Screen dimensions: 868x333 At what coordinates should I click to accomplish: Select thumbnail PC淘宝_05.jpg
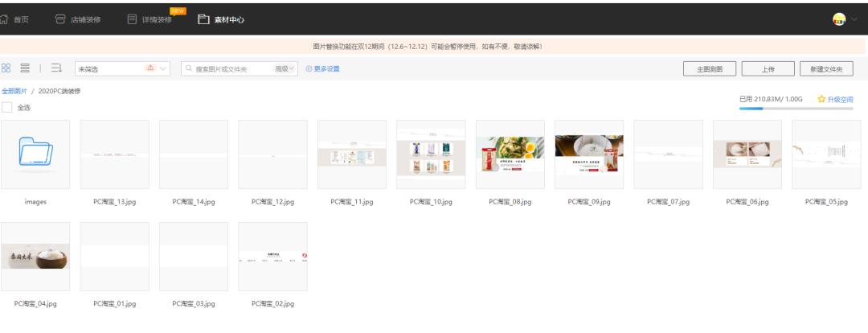coord(826,154)
